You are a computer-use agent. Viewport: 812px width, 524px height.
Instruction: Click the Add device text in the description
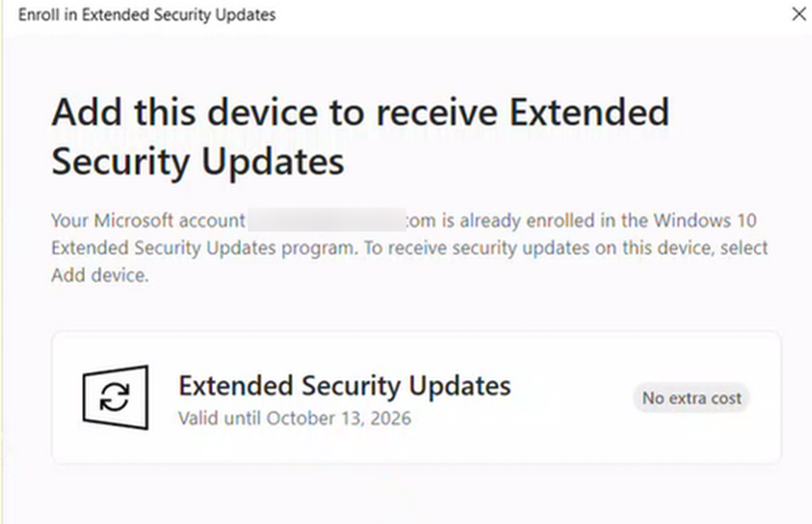[100, 274]
